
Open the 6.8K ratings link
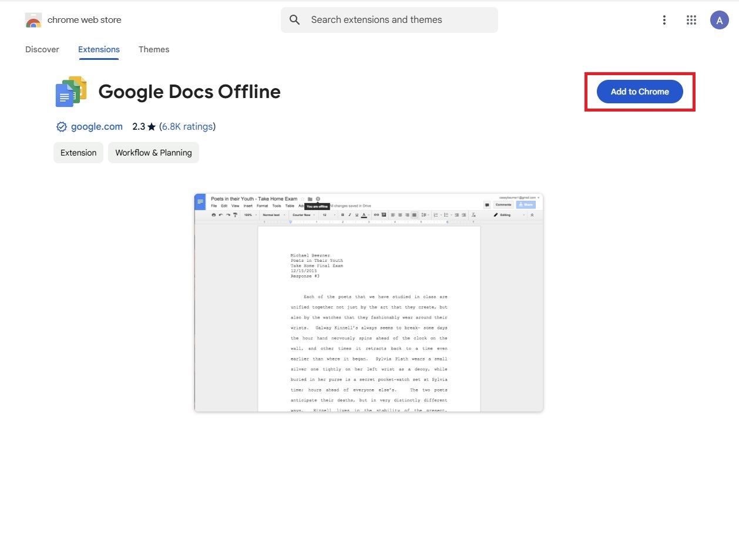tap(187, 126)
